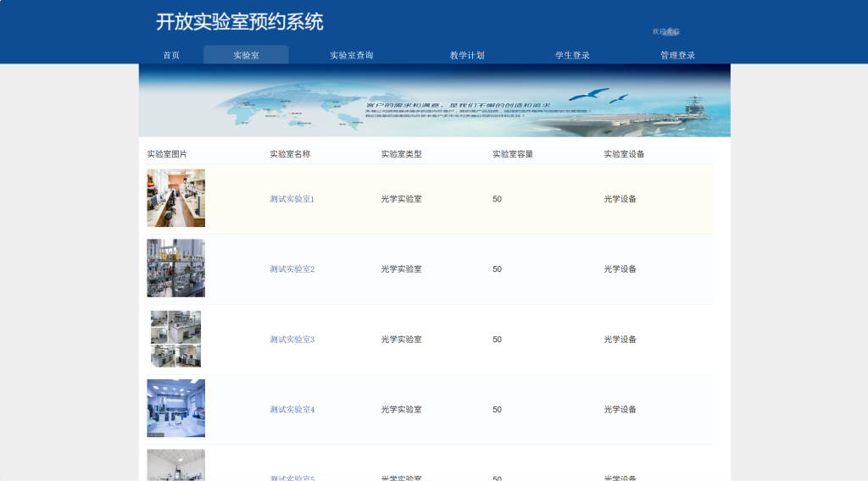This screenshot has width=868, height=481.
Task: Open the 测试实验室3 link
Action: [x=292, y=340]
